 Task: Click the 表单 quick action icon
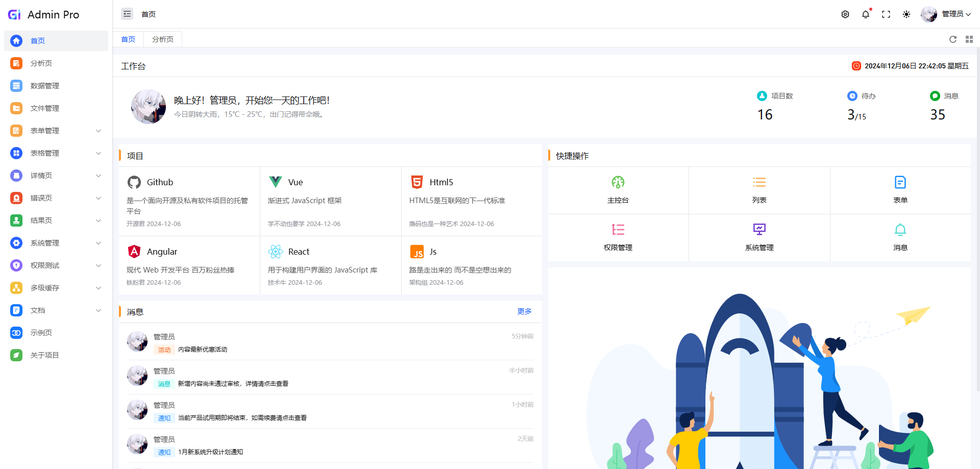[900, 182]
